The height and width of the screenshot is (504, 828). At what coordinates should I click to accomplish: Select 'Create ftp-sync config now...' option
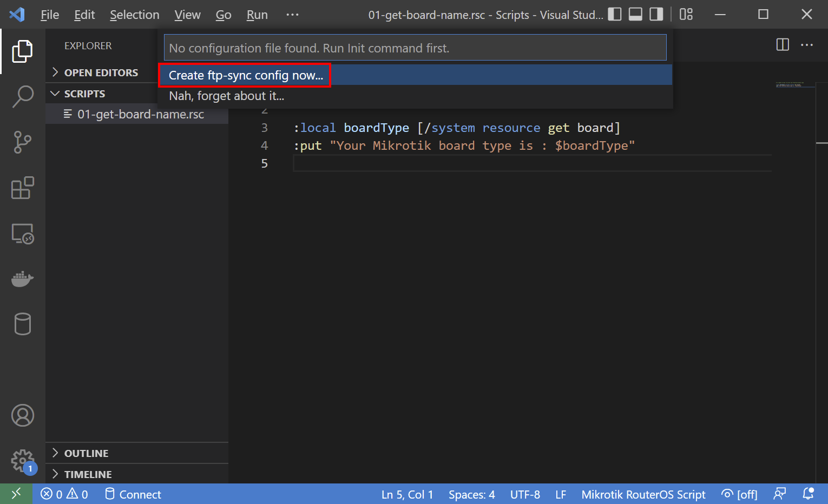(246, 75)
